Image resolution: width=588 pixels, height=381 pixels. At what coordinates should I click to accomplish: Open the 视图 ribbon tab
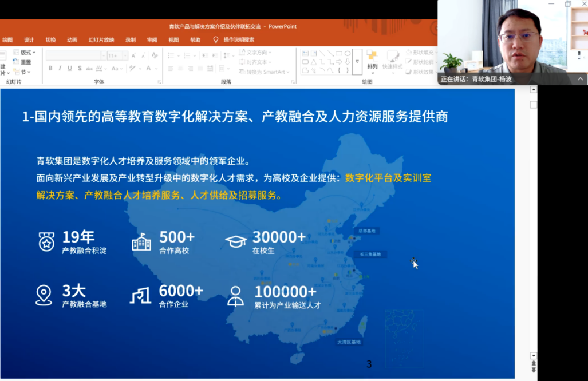(x=173, y=39)
